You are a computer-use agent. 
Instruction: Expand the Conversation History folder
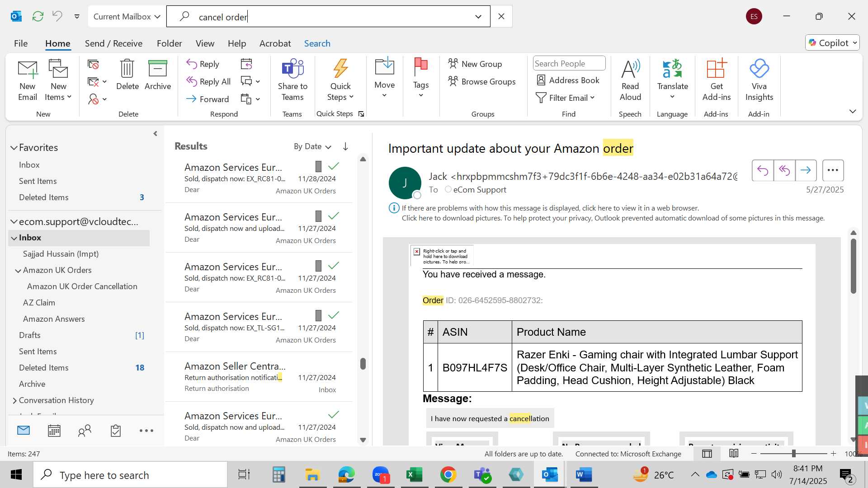click(x=14, y=401)
